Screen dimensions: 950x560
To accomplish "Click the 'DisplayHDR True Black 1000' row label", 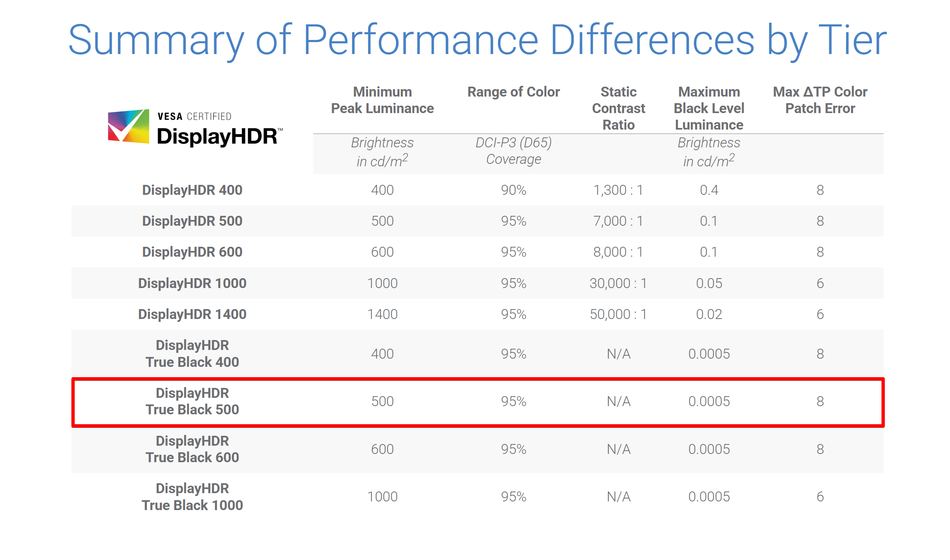I will (192, 497).
